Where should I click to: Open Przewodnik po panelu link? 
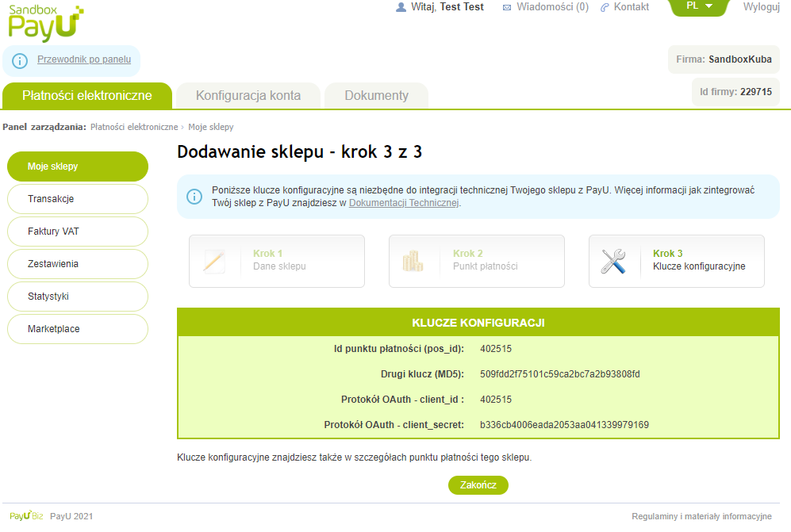(x=84, y=59)
